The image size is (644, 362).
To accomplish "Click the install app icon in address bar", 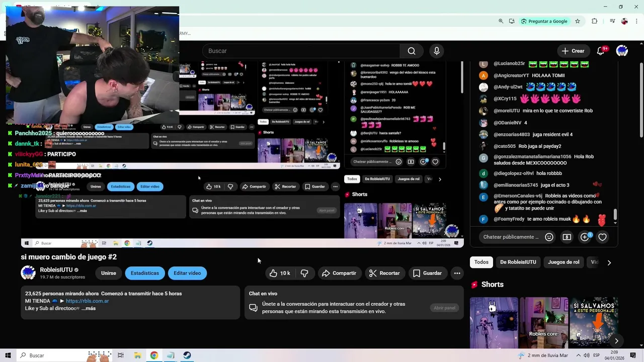I will coord(512,21).
